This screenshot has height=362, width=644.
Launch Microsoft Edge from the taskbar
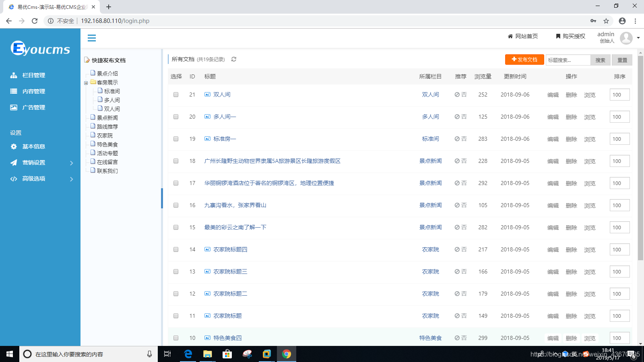coord(188,354)
